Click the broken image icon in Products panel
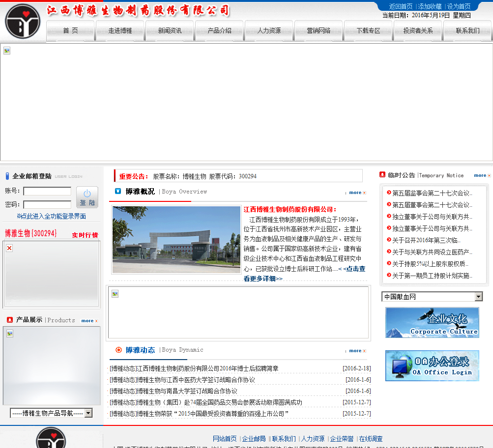The width and height of the screenshot is (493, 448). 10,334
